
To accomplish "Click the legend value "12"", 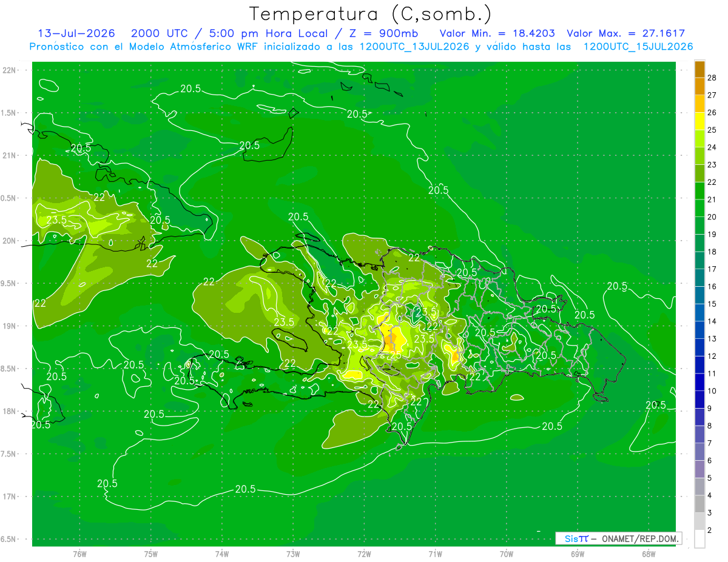I will click(x=712, y=356).
